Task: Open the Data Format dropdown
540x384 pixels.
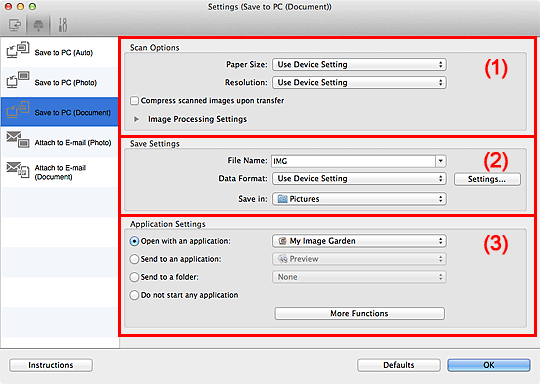Action: [359, 178]
